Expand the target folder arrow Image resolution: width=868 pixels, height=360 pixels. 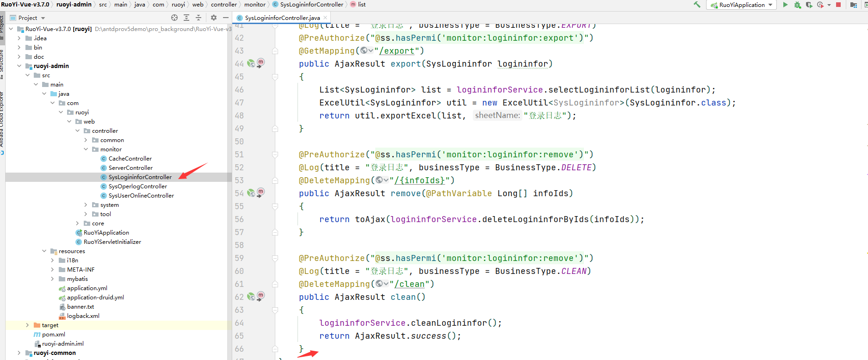28,325
